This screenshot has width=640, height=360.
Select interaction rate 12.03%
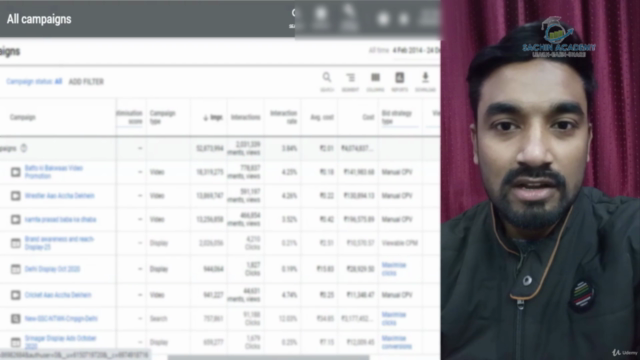point(288,318)
